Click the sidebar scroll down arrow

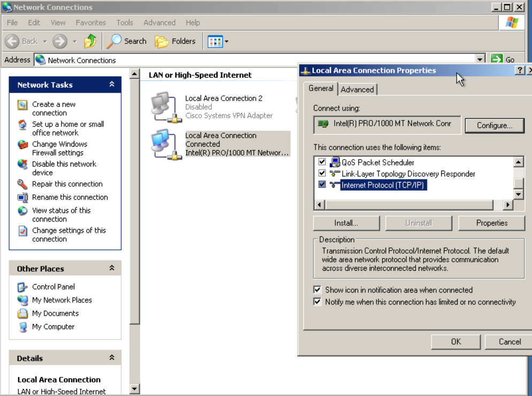[135, 389]
